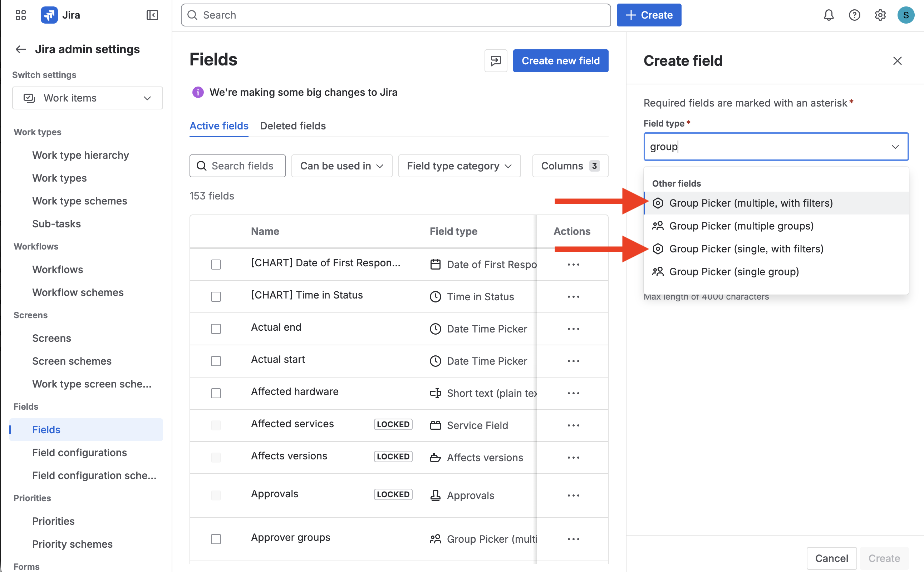Open the Jira app switcher grid icon
The width and height of the screenshot is (924, 572).
point(20,15)
